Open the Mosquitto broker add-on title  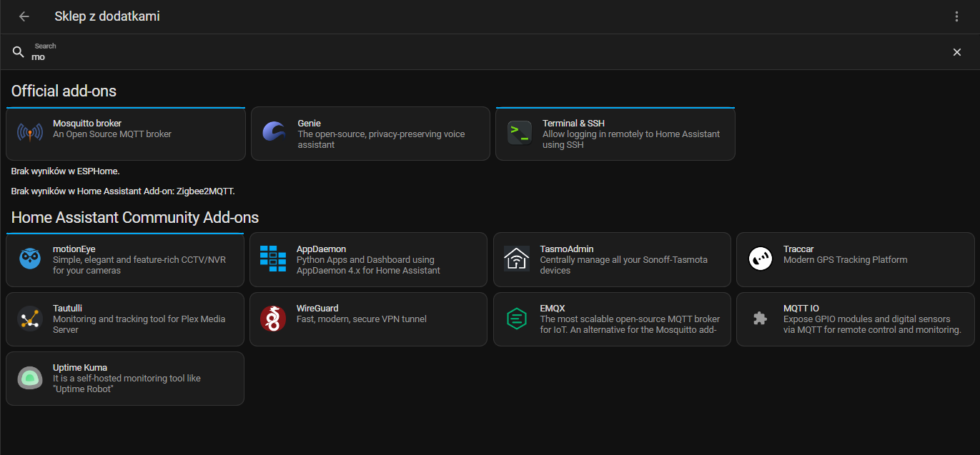coord(87,124)
